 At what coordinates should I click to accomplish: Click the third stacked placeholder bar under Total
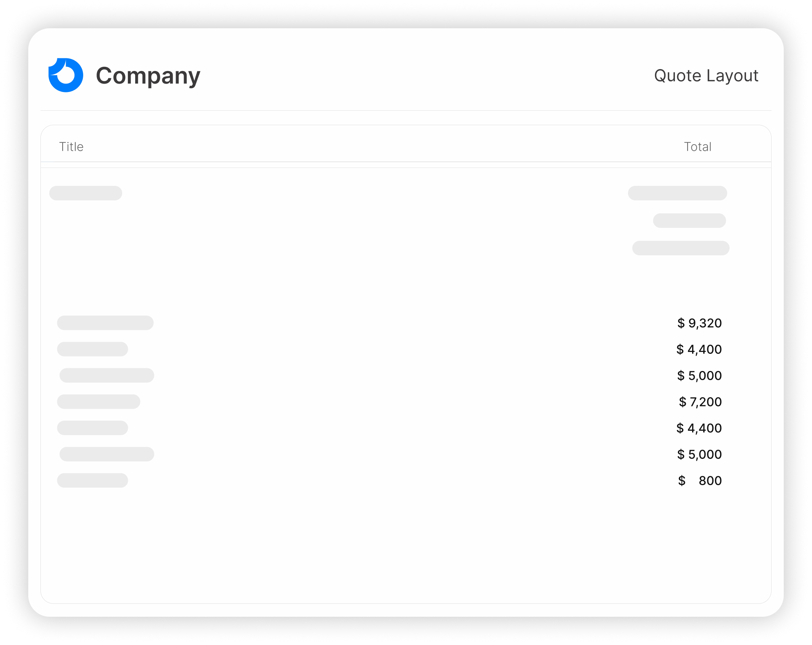point(681,248)
